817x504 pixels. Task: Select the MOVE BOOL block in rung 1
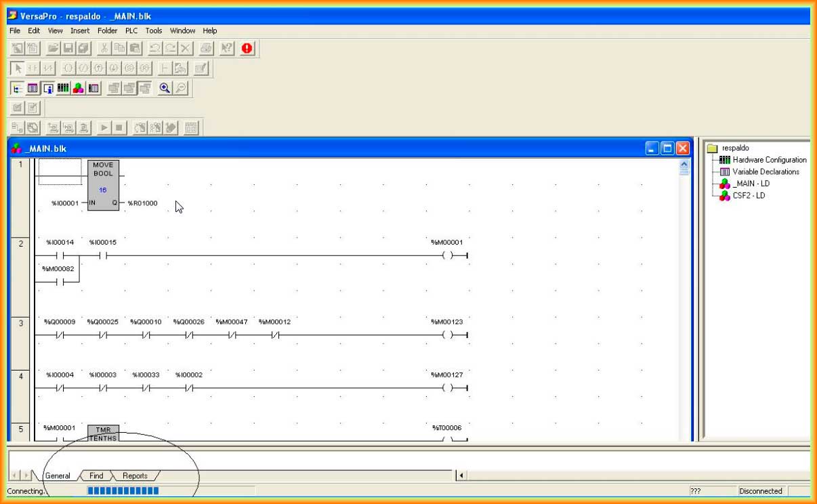103,185
